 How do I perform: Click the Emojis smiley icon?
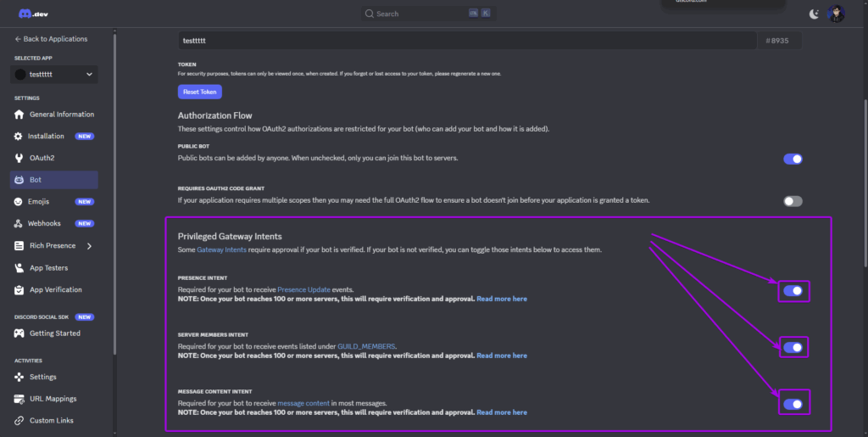(x=19, y=202)
